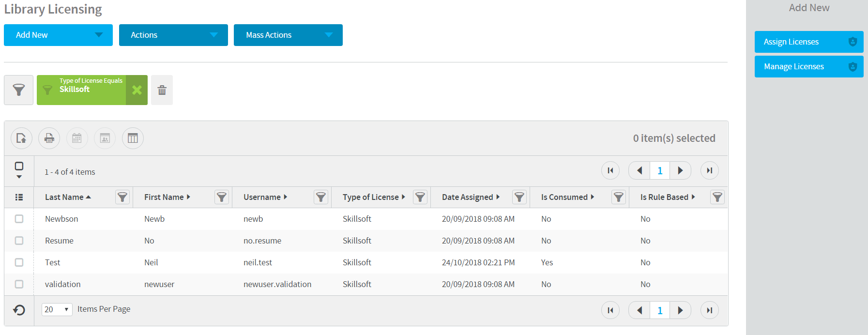Filter the Username column
The width and height of the screenshot is (868, 335).
click(x=321, y=197)
